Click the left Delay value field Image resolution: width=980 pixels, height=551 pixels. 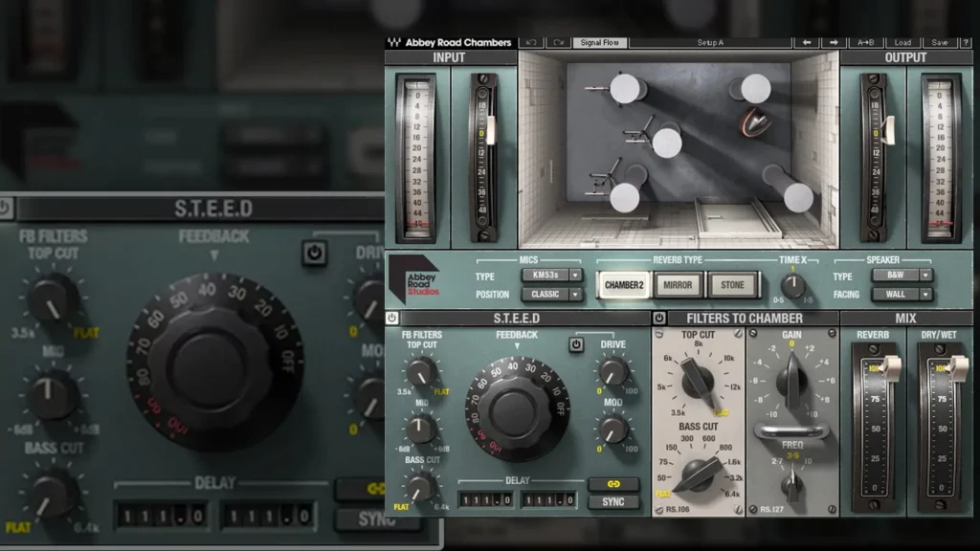pos(485,499)
